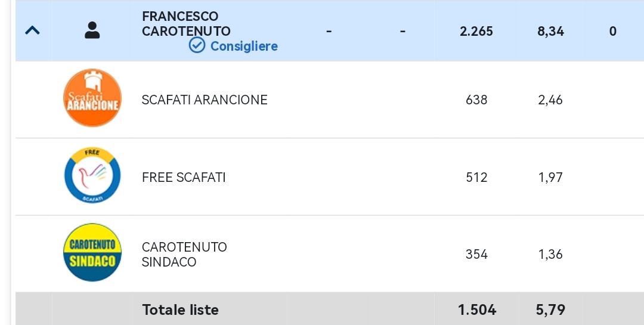644x325 pixels.
Task: Click the Totale liste row label
Action: click(x=180, y=310)
